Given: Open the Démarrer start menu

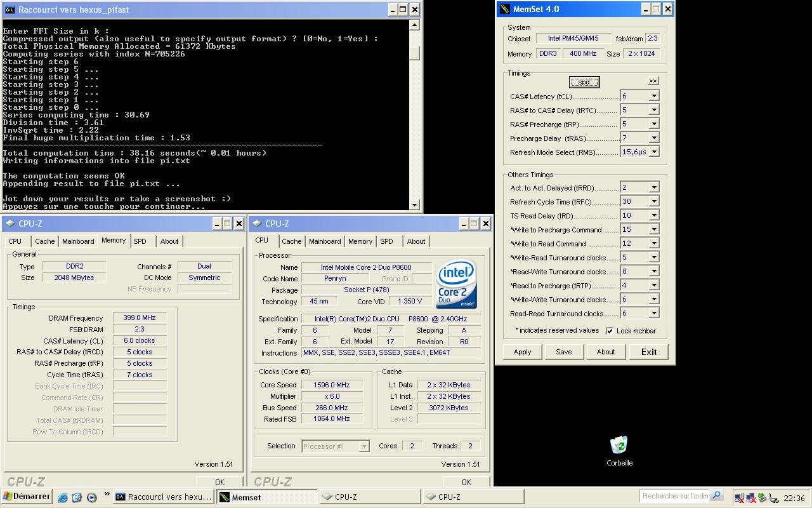Looking at the screenshot, I should click(x=26, y=497).
